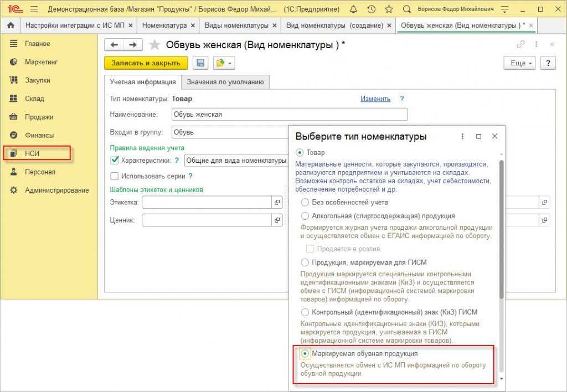Screen dimensions: 567x392
Task: Click the save diskette icon
Action: click(x=200, y=63)
